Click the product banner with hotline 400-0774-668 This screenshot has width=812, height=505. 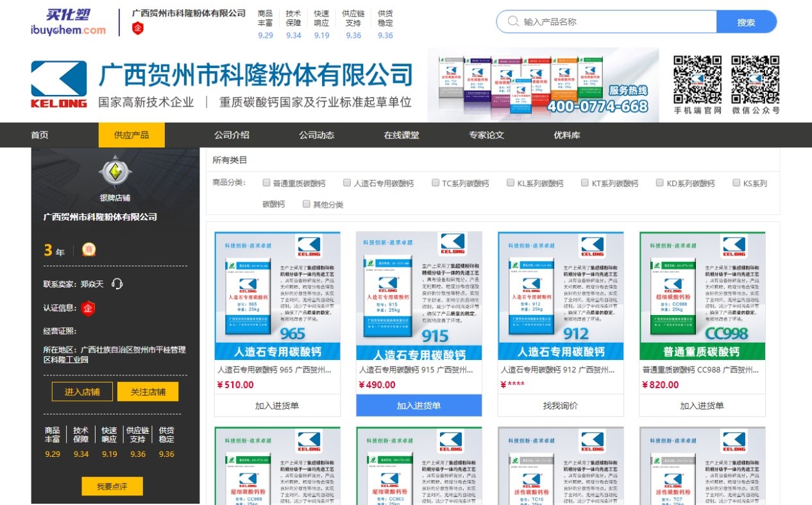(x=543, y=85)
